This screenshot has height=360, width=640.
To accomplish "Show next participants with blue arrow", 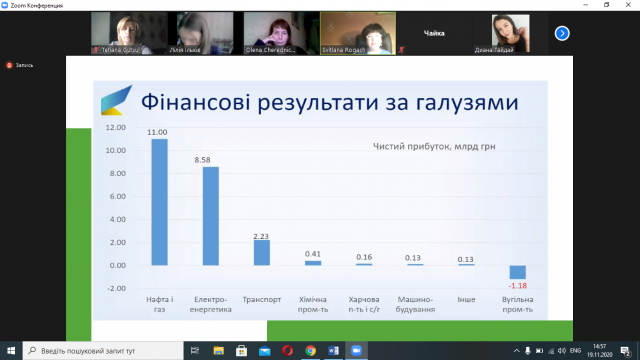I will pos(562,33).
